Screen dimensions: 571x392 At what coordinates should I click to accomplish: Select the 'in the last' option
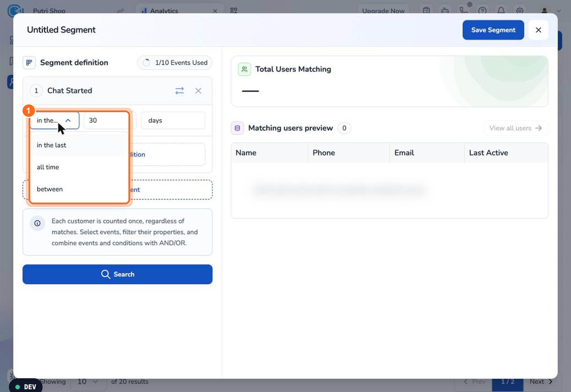pyautogui.click(x=79, y=145)
